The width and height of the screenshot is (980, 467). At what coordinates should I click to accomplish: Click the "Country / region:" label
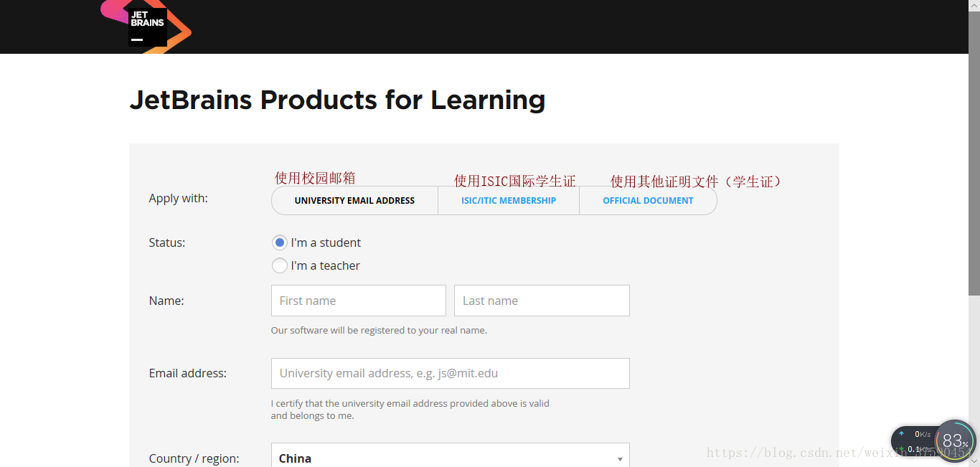(194, 458)
